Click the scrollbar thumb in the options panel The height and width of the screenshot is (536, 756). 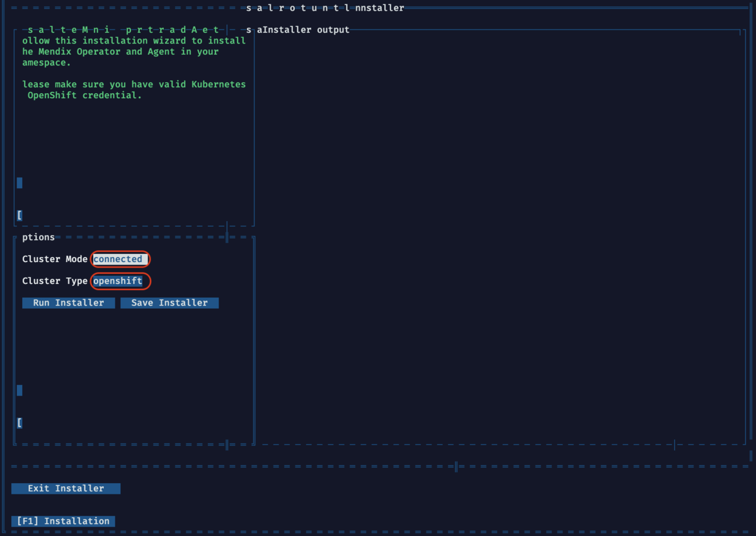(20, 391)
